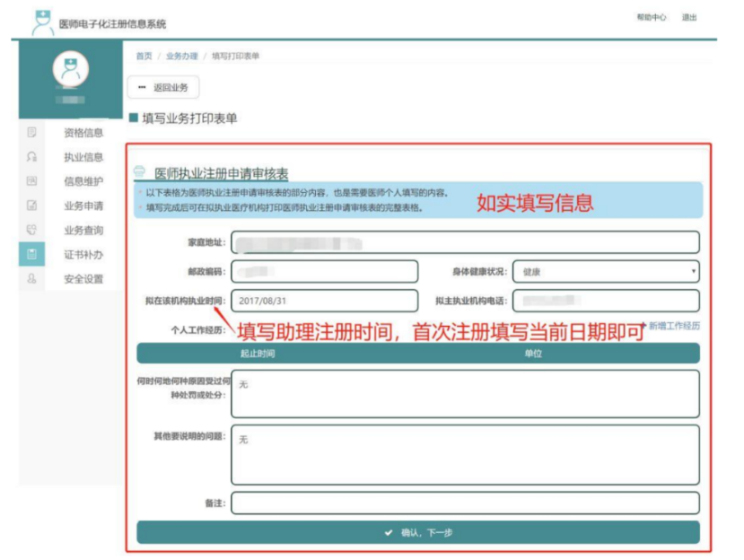
Task: Click 起止时间 column header
Action: click(x=258, y=354)
